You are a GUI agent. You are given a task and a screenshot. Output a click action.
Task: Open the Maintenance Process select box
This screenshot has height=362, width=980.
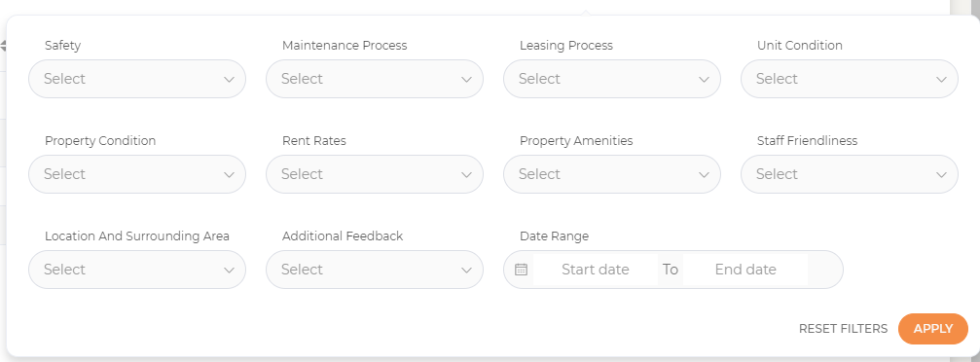tap(375, 79)
